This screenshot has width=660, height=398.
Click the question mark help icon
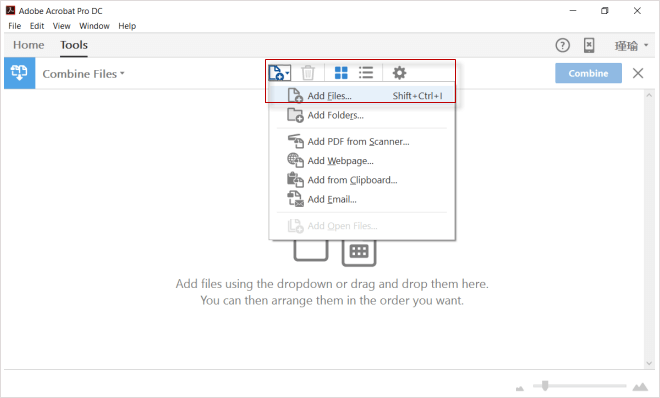click(x=562, y=45)
